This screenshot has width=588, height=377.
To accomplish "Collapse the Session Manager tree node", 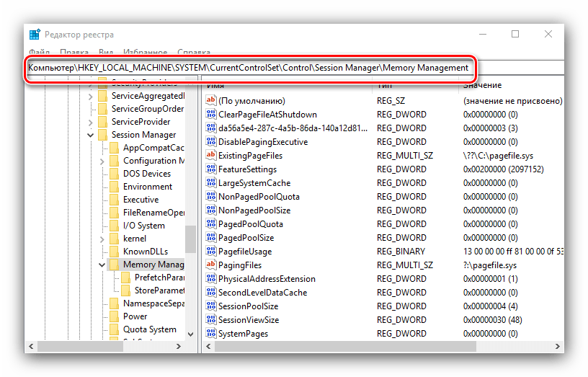I will [x=90, y=135].
